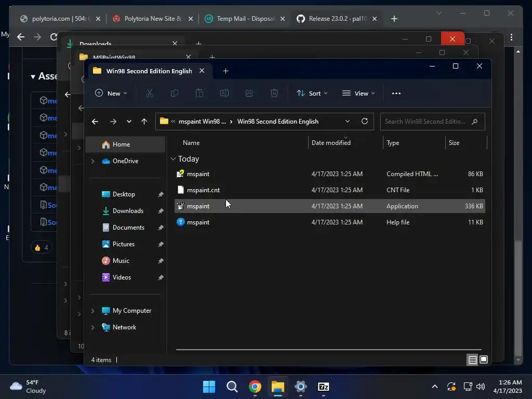Image resolution: width=532 pixels, height=399 pixels.
Task: Select Win98 Second Edition English tab
Action: coord(149,71)
